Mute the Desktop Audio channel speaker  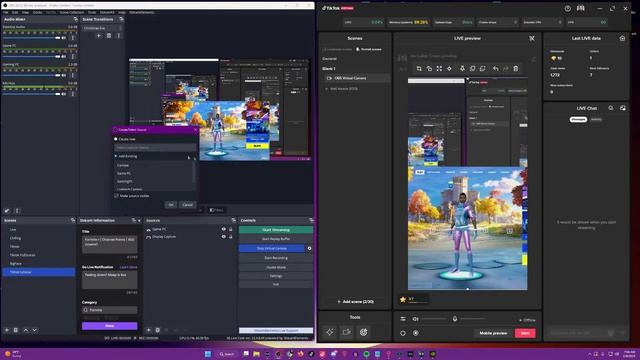click(x=64, y=38)
